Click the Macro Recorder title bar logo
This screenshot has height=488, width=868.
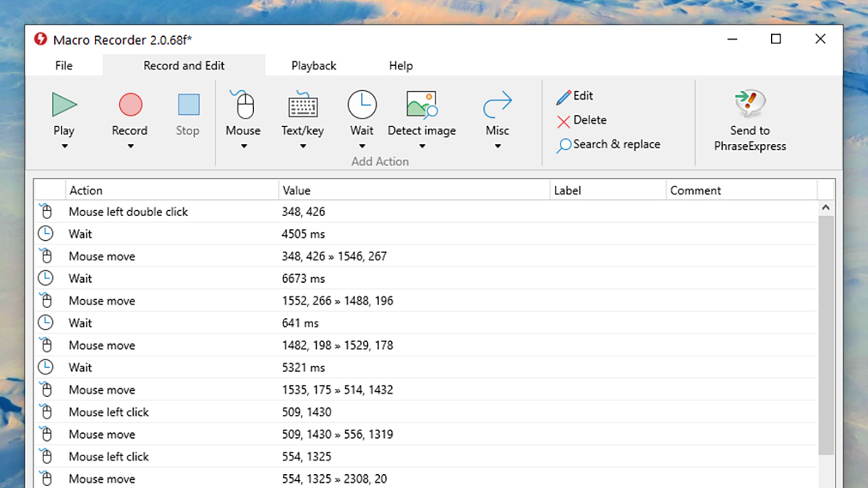tap(41, 39)
